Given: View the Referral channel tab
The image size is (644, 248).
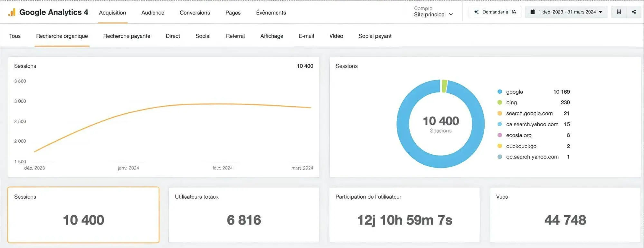Looking at the screenshot, I should click(235, 36).
